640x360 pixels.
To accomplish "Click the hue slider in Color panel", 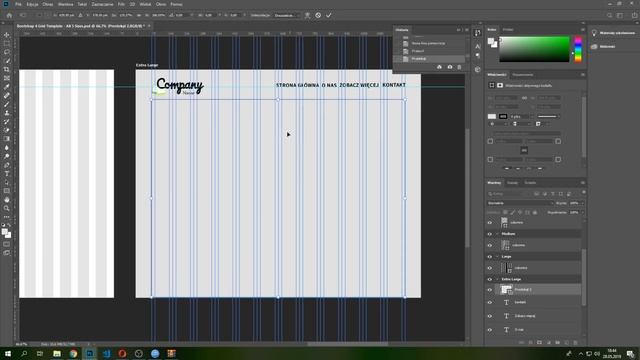I will coord(578,49).
